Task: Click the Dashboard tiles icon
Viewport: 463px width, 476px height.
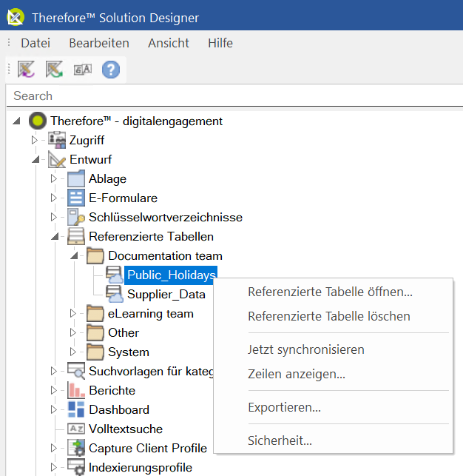Action: click(76, 409)
